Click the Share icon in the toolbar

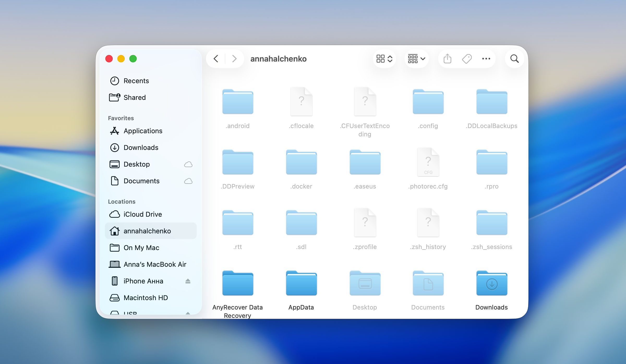[x=448, y=59]
